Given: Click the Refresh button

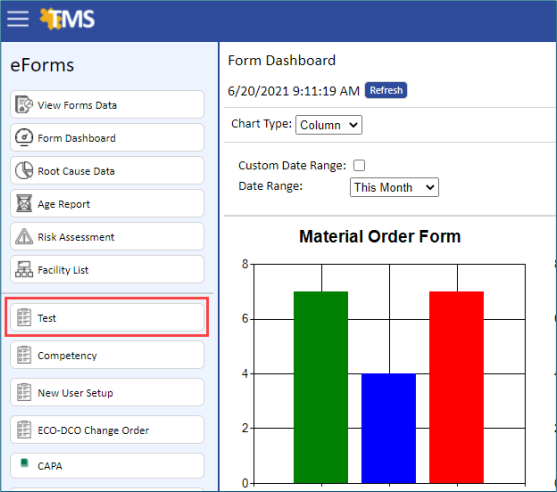Looking at the screenshot, I should tap(386, 90).
